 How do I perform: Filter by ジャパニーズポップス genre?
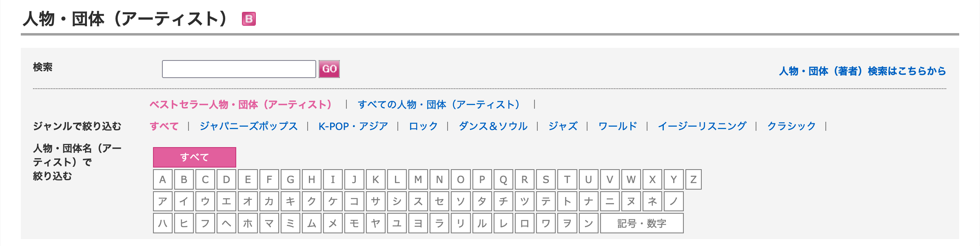point(248,126)
